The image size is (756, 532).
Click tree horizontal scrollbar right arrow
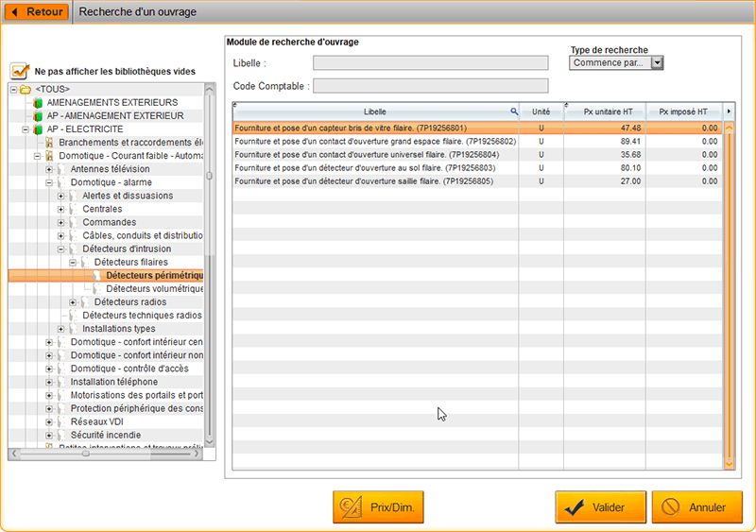[x=197, y=454]
